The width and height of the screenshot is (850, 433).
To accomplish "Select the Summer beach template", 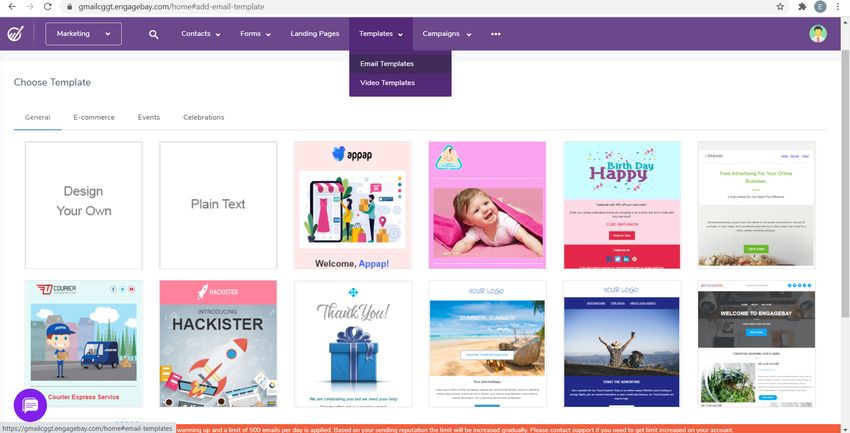I will 487,344.
